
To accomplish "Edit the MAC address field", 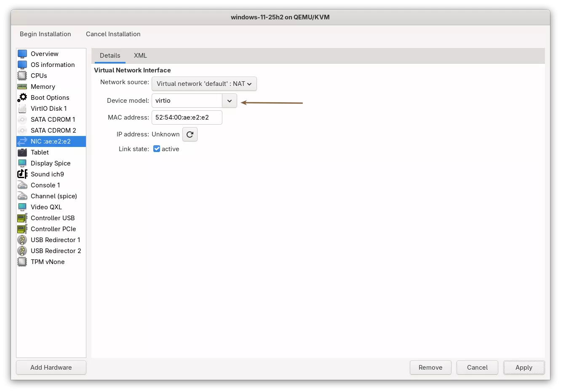I will [187, 117].
